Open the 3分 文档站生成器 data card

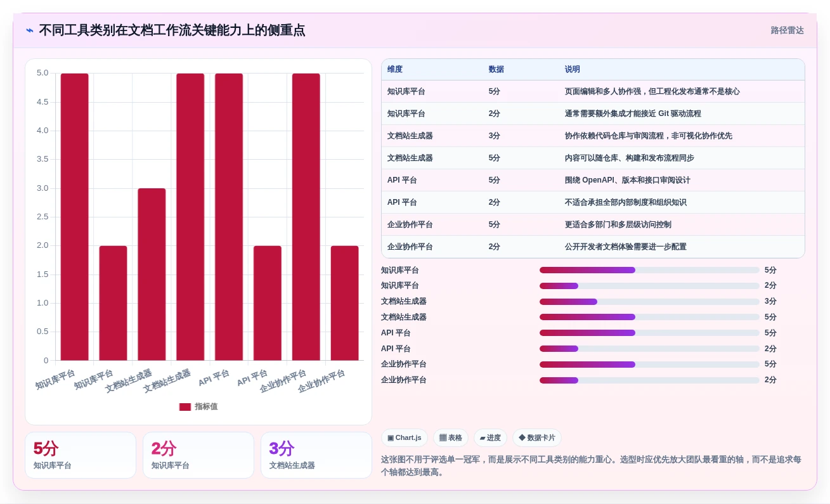pyautogui.click(x=316, y=455)
